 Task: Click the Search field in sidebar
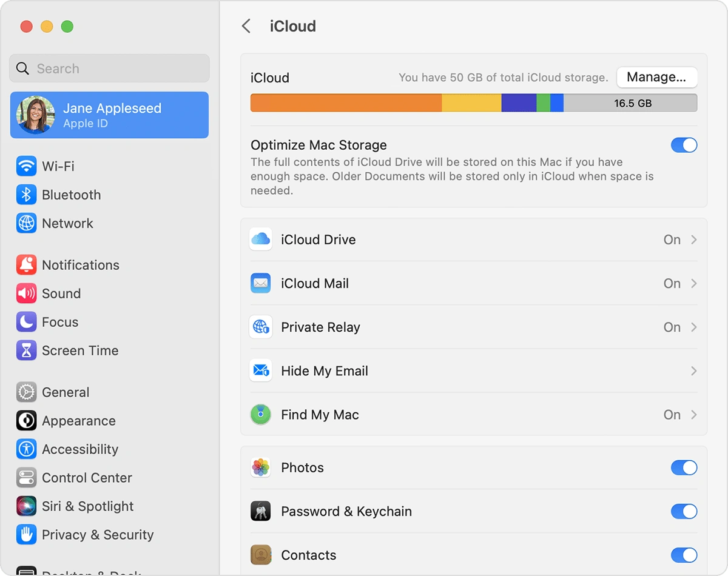[109, 69]
